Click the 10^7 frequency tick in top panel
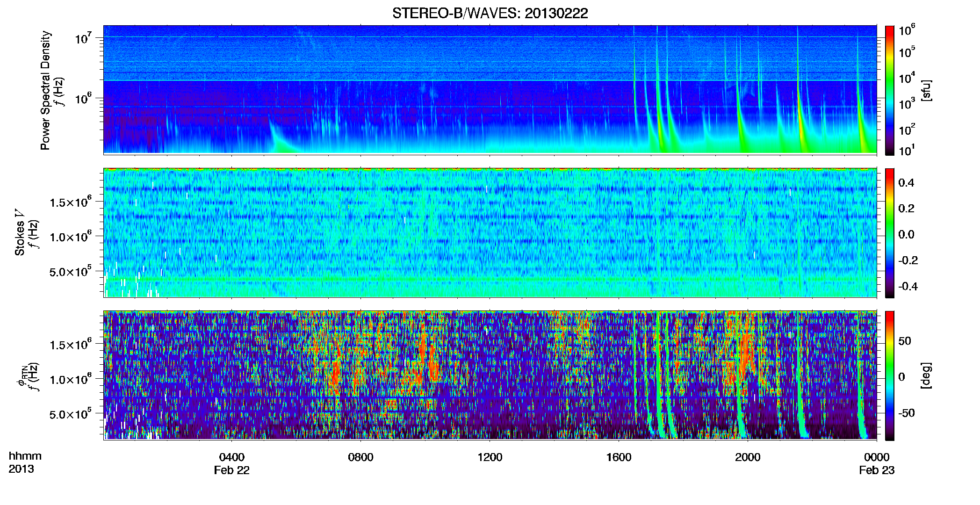 tap(83, 38)
